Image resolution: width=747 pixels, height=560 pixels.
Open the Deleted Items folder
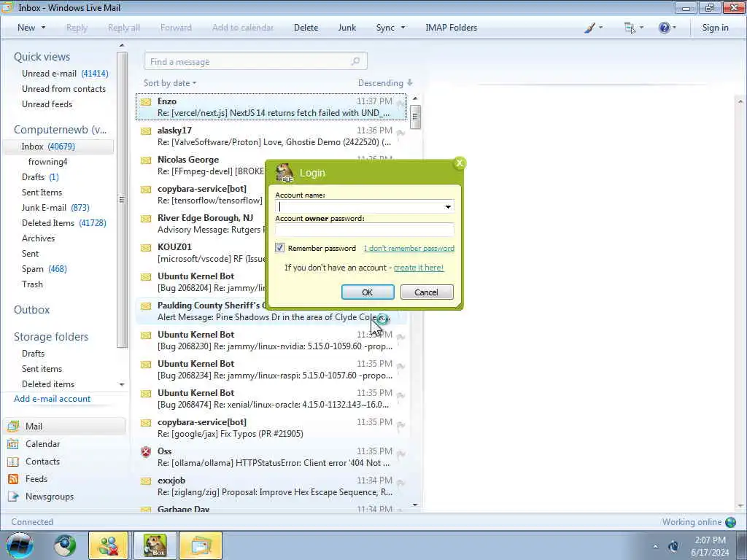(x=64, y=223)
